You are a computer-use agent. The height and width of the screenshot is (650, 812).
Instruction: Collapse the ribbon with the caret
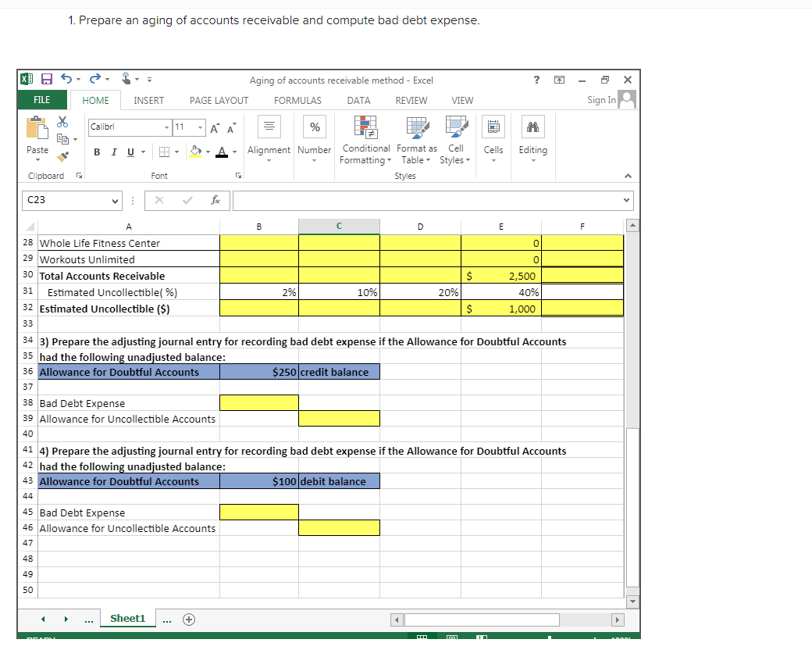[629, 176]
